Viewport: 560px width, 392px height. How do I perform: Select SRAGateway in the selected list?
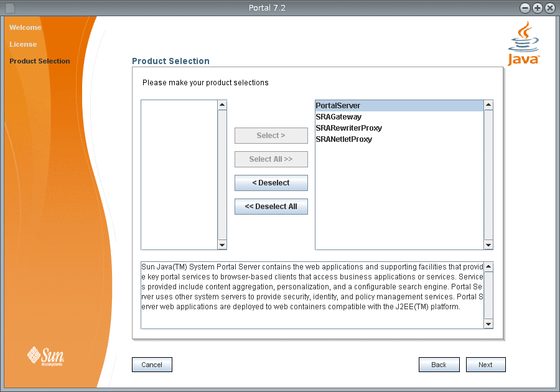[x=399, y=117]
